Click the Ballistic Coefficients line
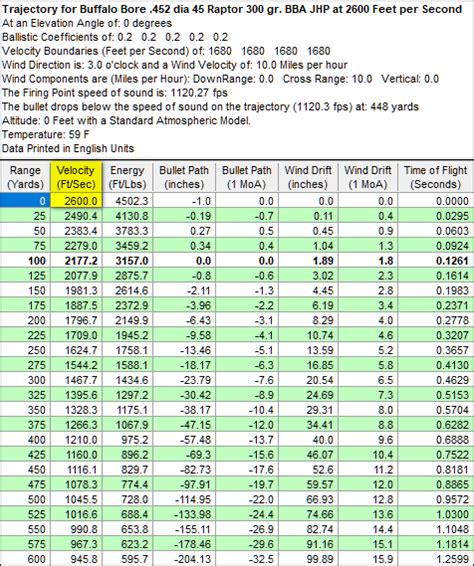Screen dimensions: 474x566 point(115,37)
